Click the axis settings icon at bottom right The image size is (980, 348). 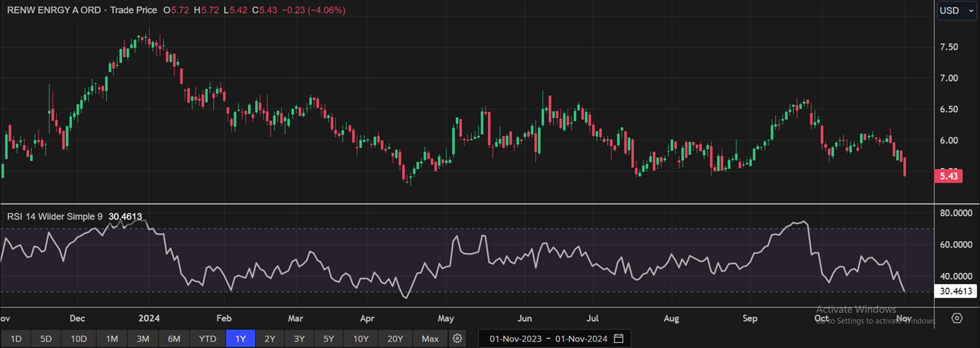click(x=957, y=319)
